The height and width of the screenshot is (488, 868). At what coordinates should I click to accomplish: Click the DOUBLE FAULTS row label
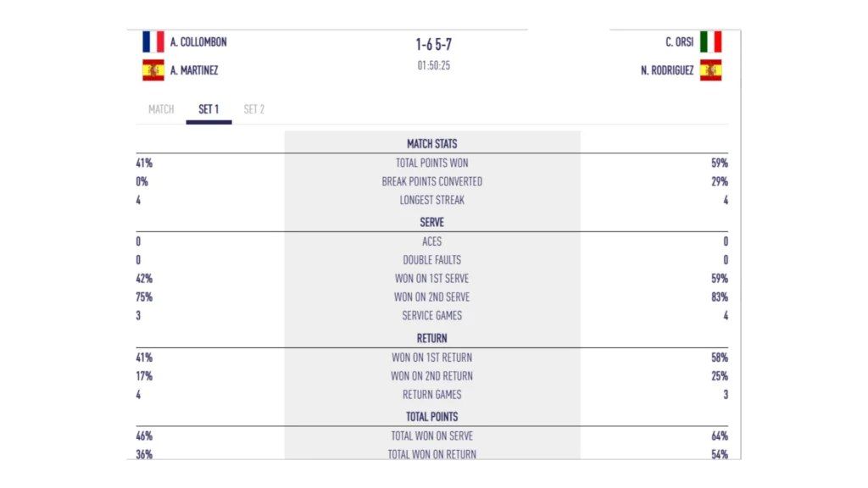pyautogui.click(x=432, y=260)
